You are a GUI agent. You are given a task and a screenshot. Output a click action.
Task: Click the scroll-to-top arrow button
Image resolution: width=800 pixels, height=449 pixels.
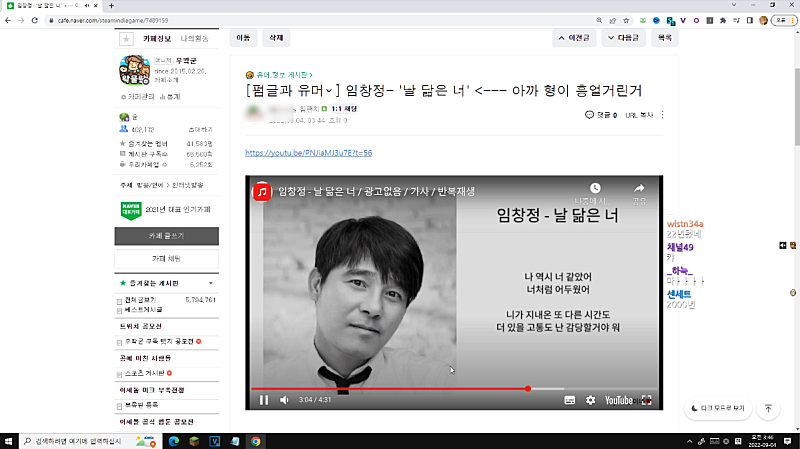tap(768, 408)
